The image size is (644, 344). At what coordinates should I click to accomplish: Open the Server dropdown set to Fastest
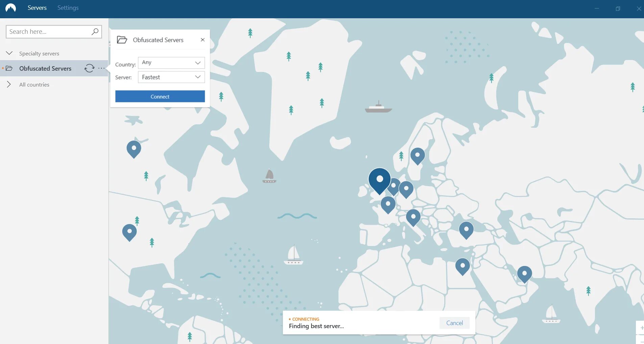click(171, 77)
